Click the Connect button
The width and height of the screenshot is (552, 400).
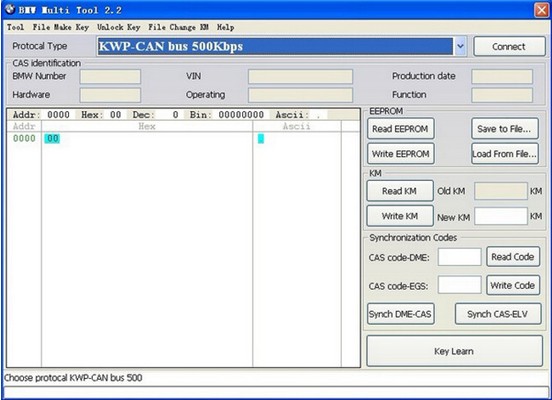coord(509,46)
